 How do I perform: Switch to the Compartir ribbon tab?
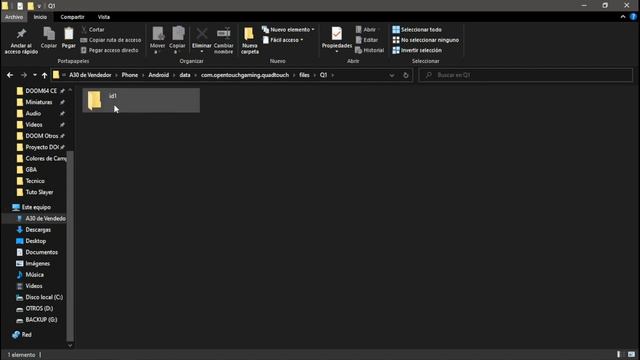(72, 17)
